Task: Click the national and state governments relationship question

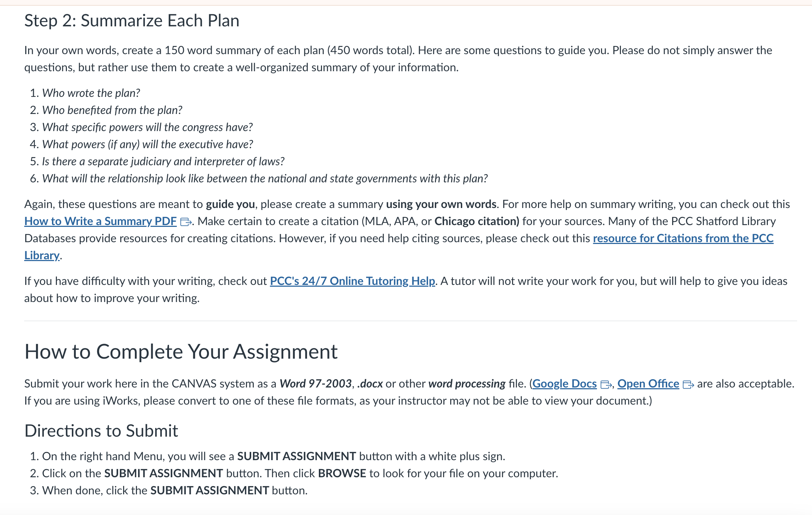Action: 265,178
